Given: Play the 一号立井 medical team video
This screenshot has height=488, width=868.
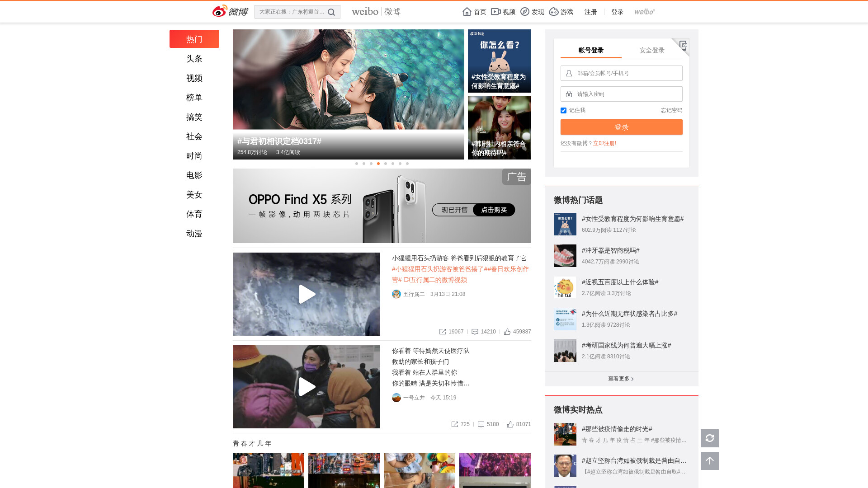Looking at the screenshot, I should [307, 387].
